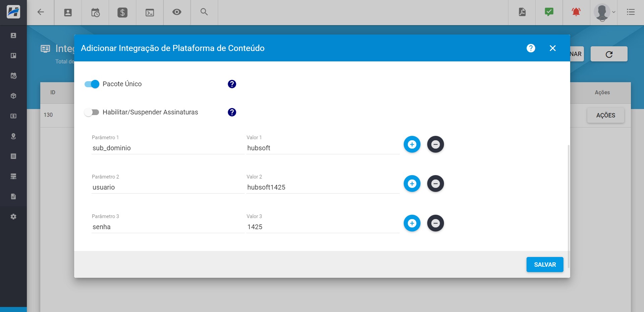Click inside the Valor 2 input field

pos(322,187)
